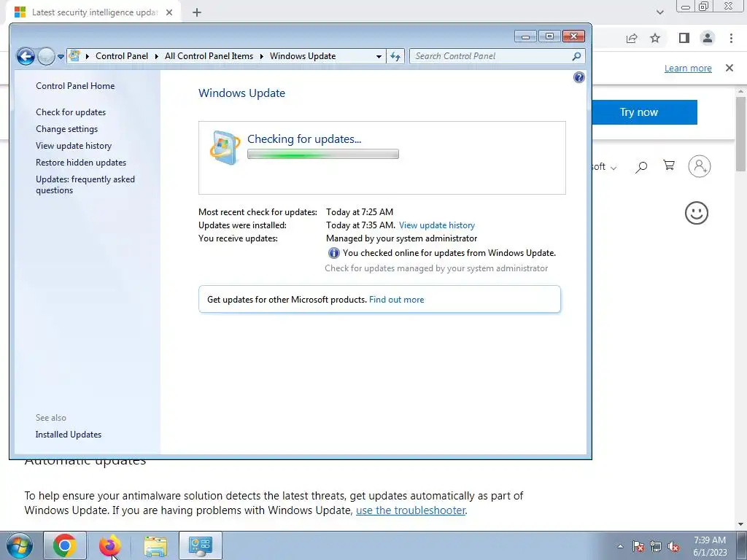Click the Try now button
The width and height of the screenshot is (747, 560).
point(644,112)
